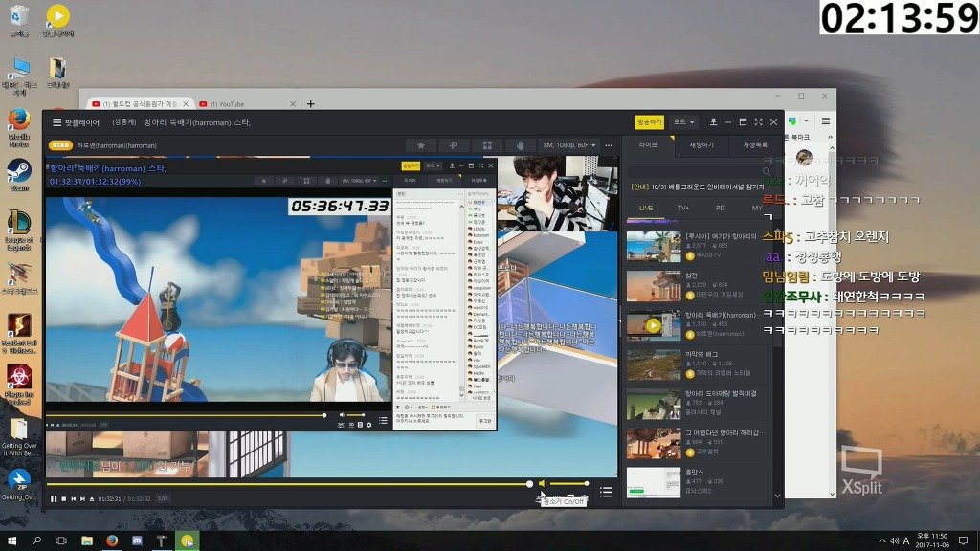Click the P point icon in player toolbar
This screenshot has height=551, width=980.
coord(454,145)
